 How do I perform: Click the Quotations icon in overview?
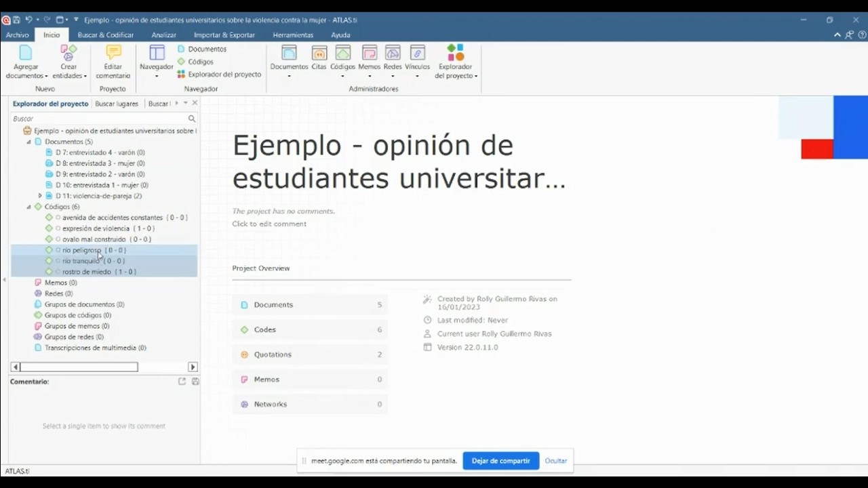click(244, 354)
